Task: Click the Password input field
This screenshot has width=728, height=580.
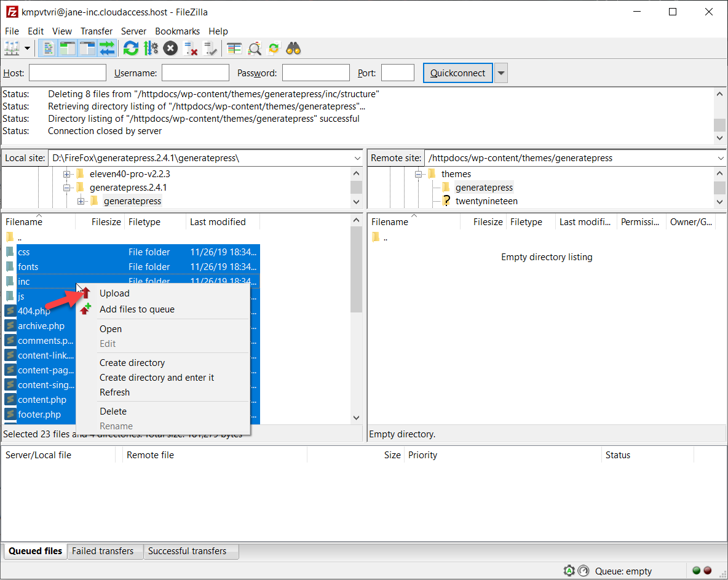Action: point(315,73)
